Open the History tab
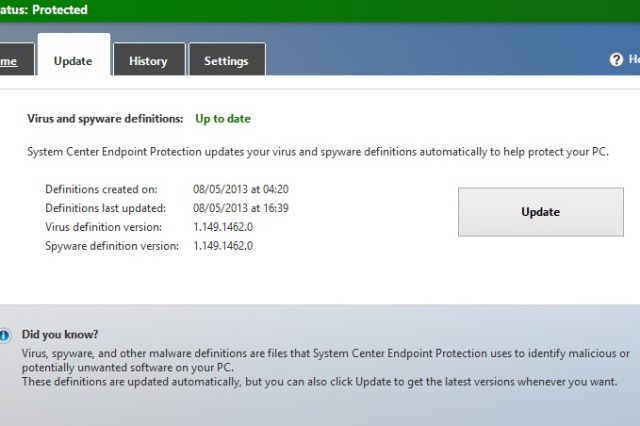Viewport: 640px width, 426px height. (x=148, y=61)
